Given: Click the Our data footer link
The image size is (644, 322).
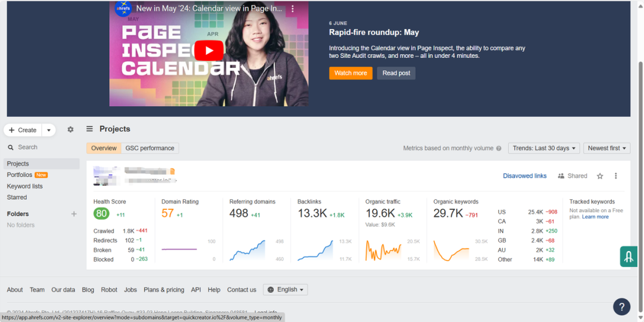Looking at the screenshot, I should click(63, 290).
